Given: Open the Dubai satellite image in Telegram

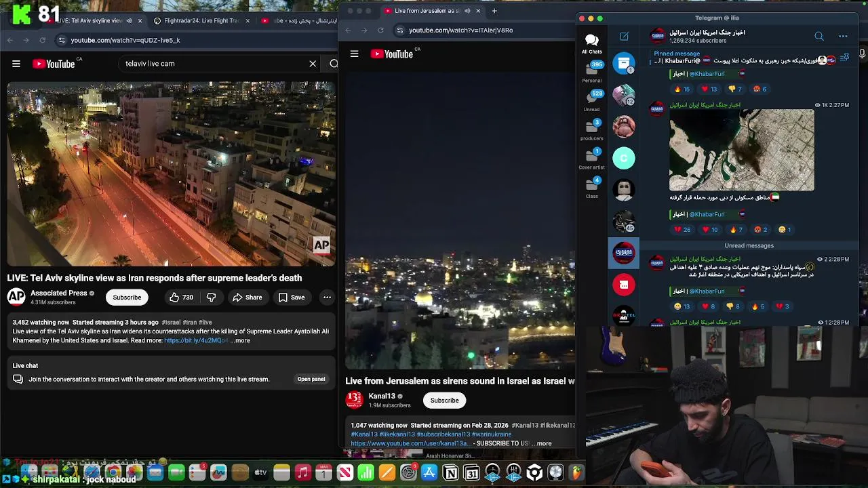Looking at the screenshot, I should click(741, 150).
